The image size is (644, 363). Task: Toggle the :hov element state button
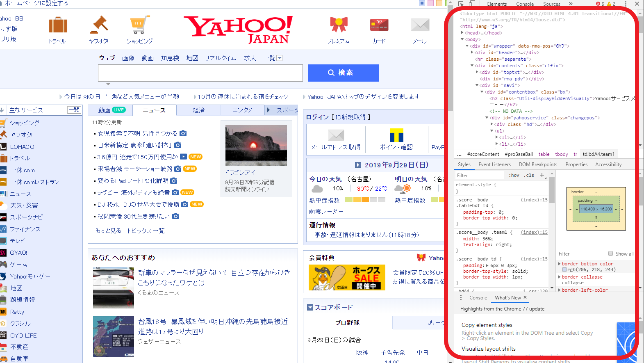[x=514, y=175]
